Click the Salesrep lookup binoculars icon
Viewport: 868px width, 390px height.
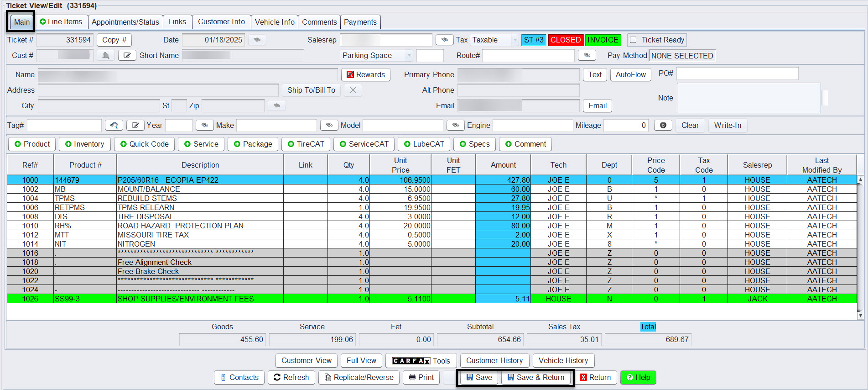pyautogui.click(x=444, y=40)
